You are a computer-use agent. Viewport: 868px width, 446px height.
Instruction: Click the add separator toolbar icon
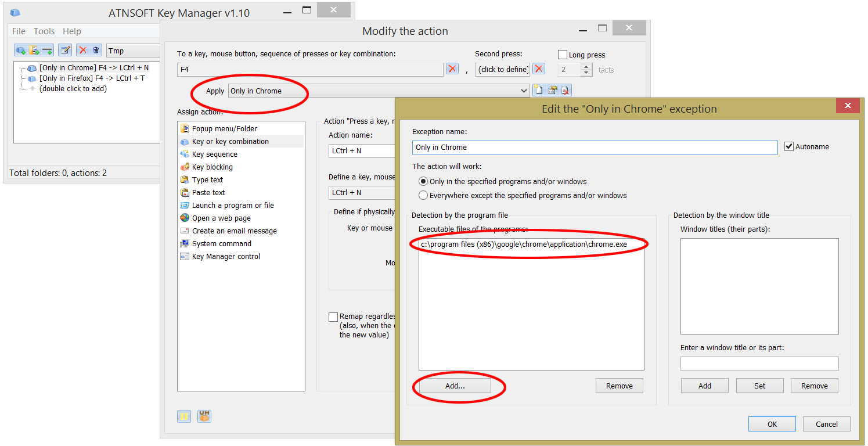click(47, 51)
